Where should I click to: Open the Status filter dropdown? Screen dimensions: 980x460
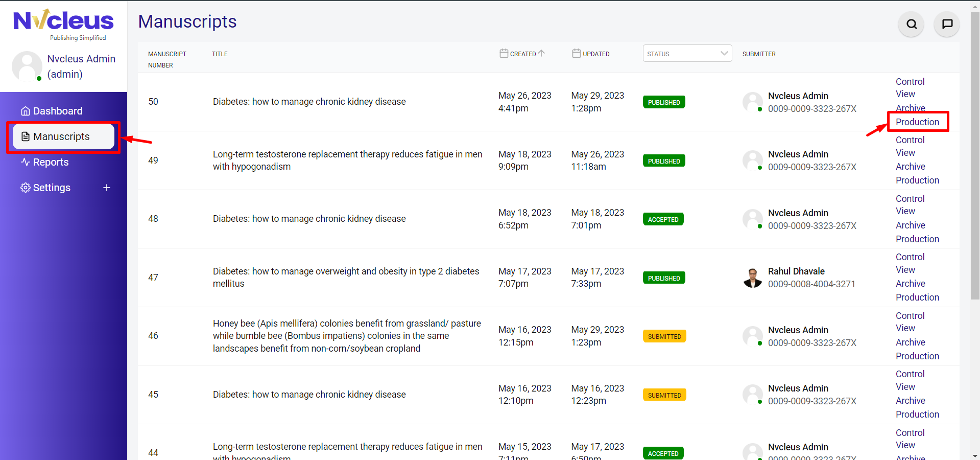[x=687, y=53]
